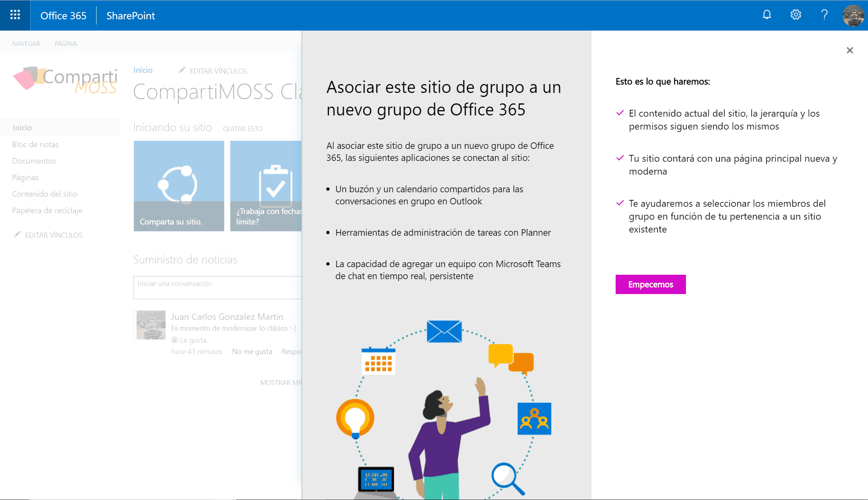Click EDITAR VÍNCULOS in the left sidebar

[54, 235]
